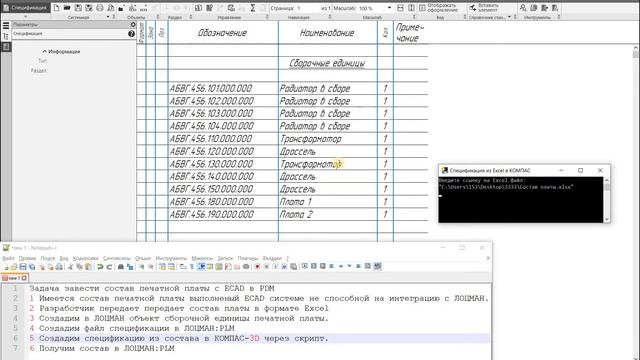Viewport: 640px width, 360px height.
Task: Expand the Справочник toolbar group dropdown
Action: point(509,17)
